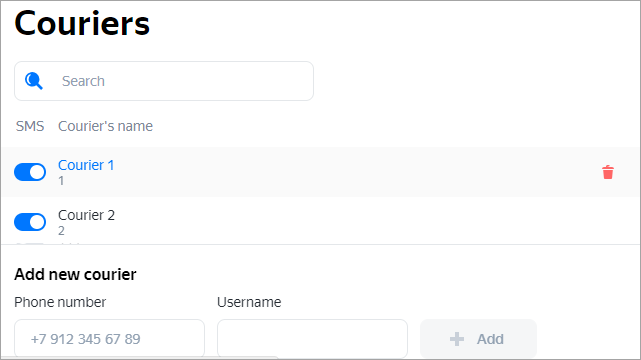Viewport: 641px width, 360px height.
Task: Open the Courier 1 link
Action: (86, 165)
